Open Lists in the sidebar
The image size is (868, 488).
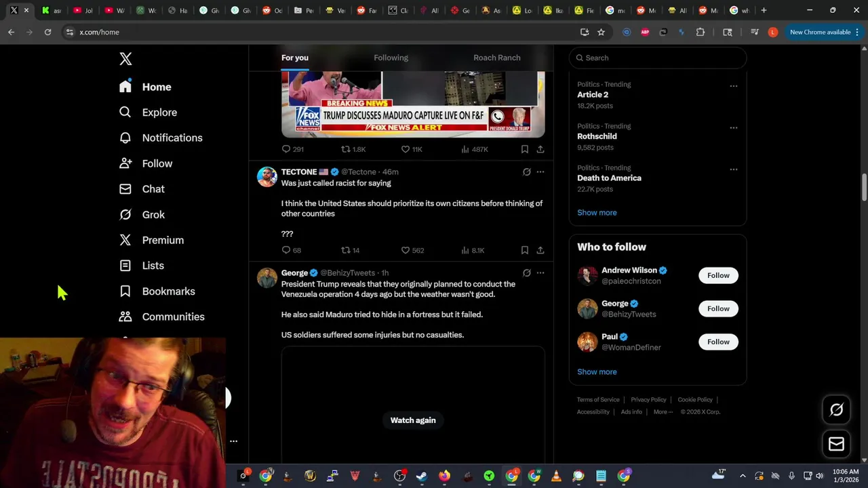tap(142, 266)
